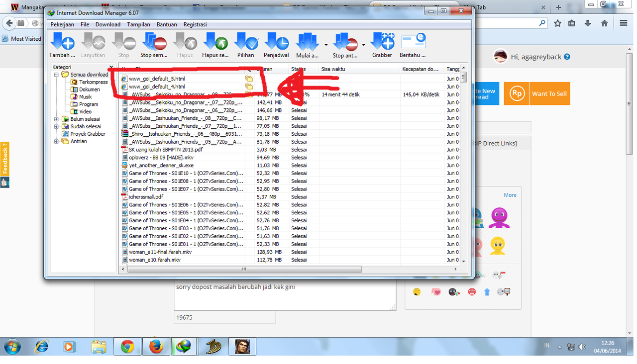Click the More link above the emoticons
This screenshot has width=637, height=364.
[x=510, y=195]
